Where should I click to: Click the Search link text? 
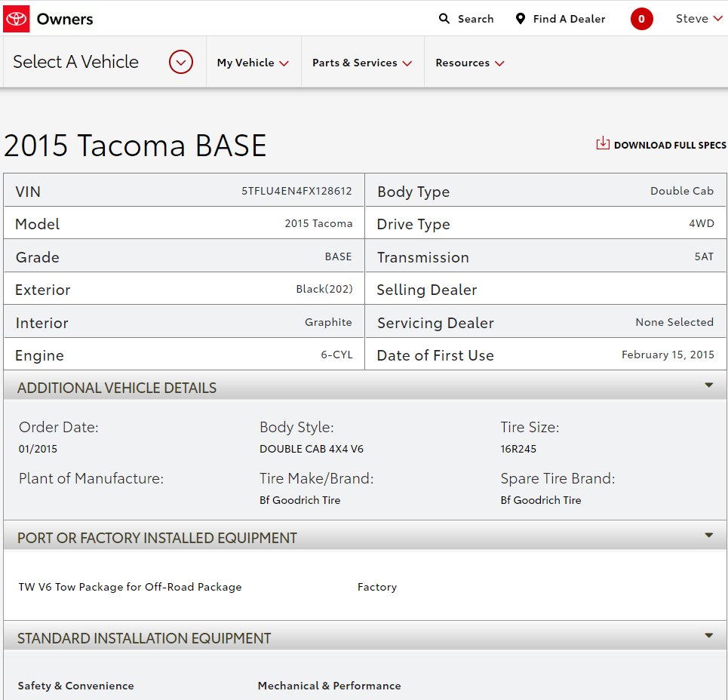click(475, 19)
